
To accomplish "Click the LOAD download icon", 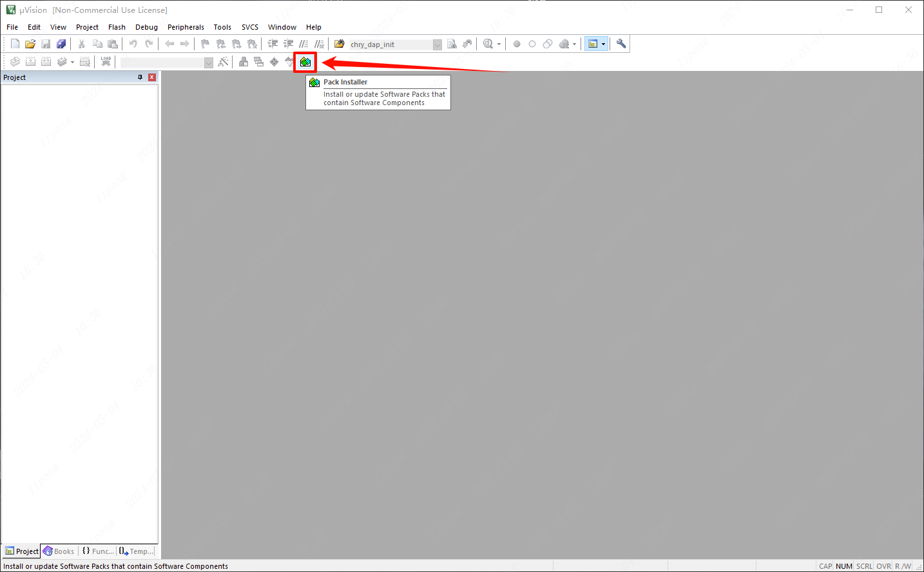I will [106, 62].
